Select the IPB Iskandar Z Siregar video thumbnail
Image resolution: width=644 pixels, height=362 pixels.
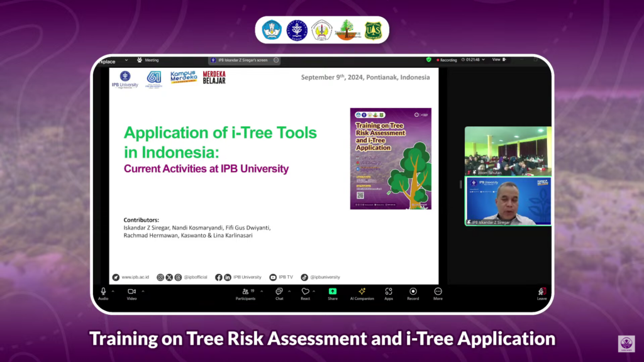click(x=508, y=201)
